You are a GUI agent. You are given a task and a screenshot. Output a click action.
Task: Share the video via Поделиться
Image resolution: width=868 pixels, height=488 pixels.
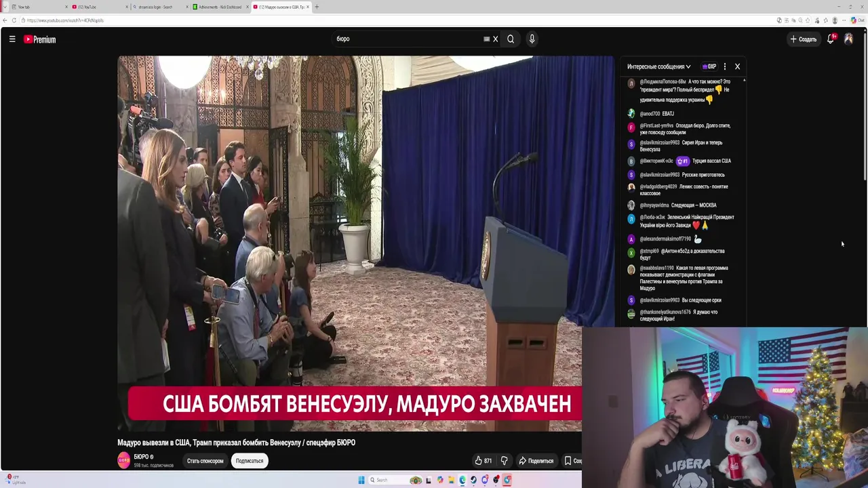536,461
